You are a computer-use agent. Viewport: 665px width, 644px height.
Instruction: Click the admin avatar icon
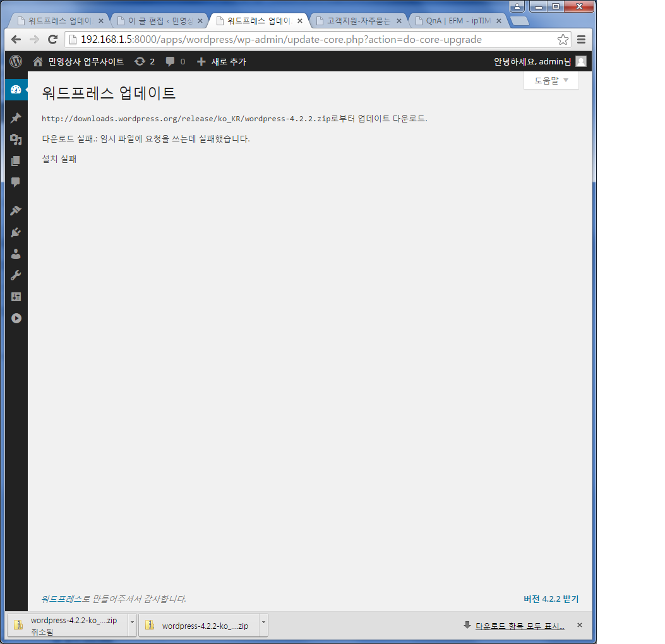581,61
